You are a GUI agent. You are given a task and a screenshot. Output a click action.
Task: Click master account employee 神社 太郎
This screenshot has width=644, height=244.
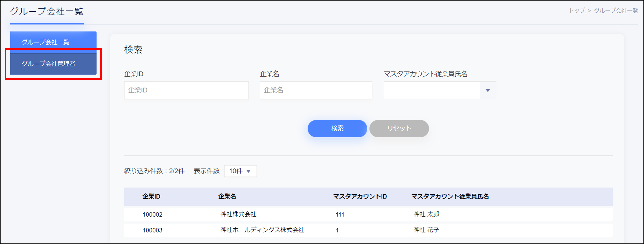(426, 214)
